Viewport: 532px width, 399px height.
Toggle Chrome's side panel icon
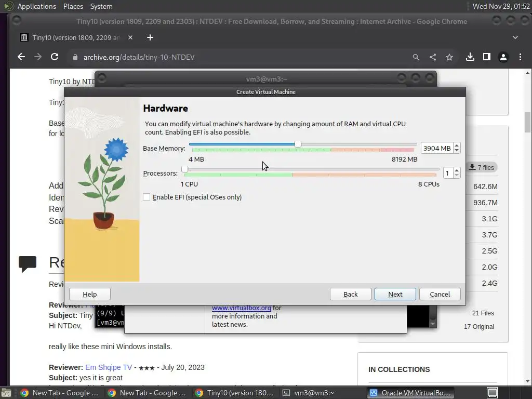486,57
